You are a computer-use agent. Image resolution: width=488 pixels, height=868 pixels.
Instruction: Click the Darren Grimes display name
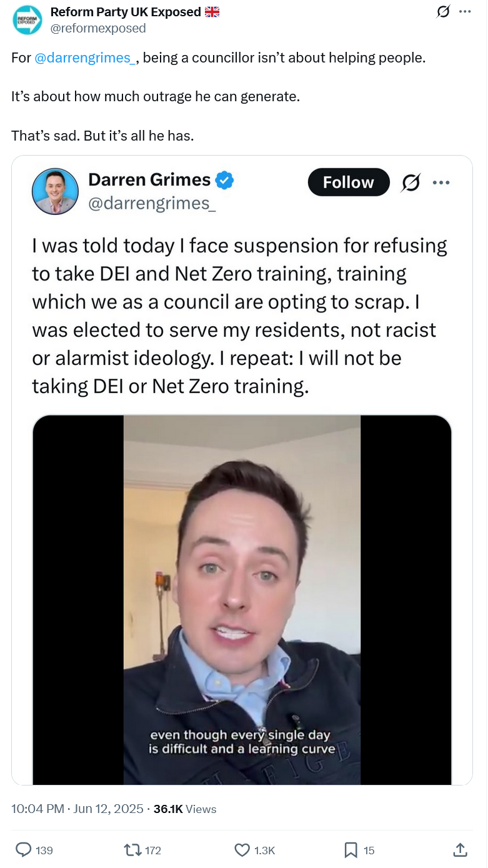(x=149, y=180)
